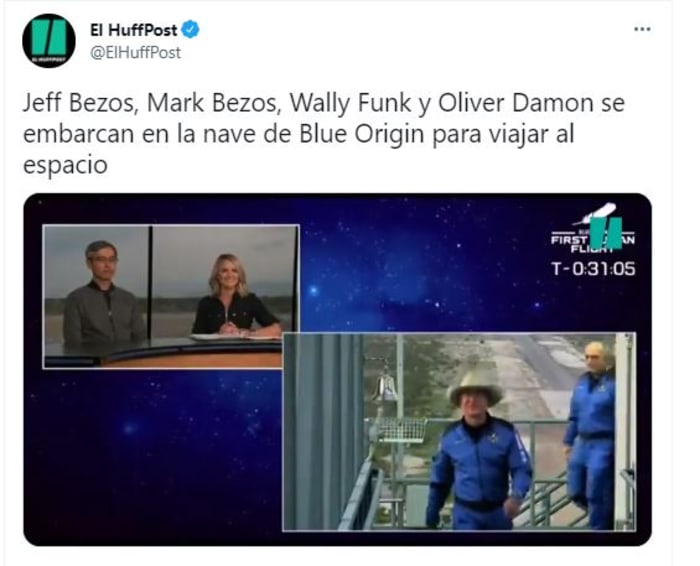Click the T-0:31:05 countdown timer
Screen dimensions: 700x566
pos(593,269)
